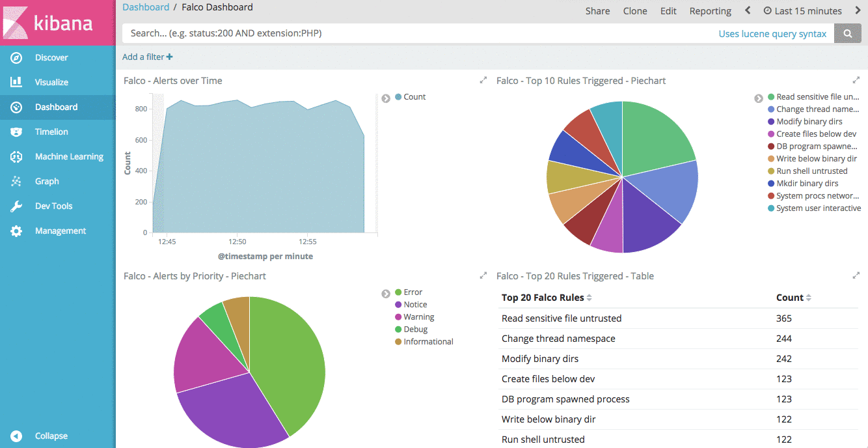The image size is (868, 448).
Task: Click the Dashboard breadcrumb link
Action: 146,7
